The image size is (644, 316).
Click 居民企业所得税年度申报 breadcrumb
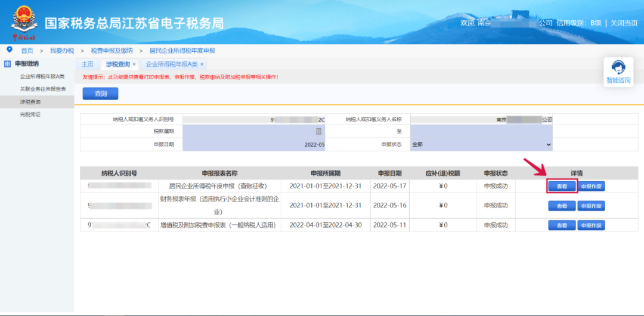coord(182,51)
